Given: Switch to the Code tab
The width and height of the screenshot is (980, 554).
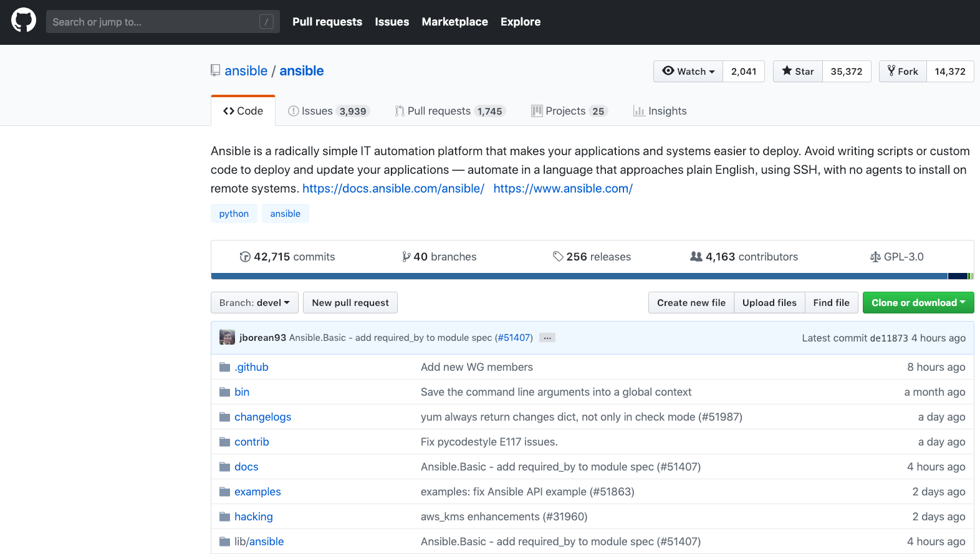Looking at the screenshot, I should point(243,111).
